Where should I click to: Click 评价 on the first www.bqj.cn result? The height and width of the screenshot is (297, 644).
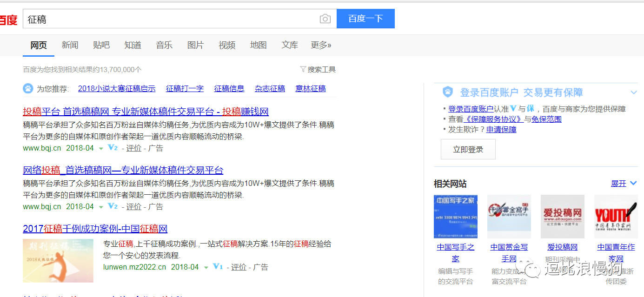[x=134, y=148]
